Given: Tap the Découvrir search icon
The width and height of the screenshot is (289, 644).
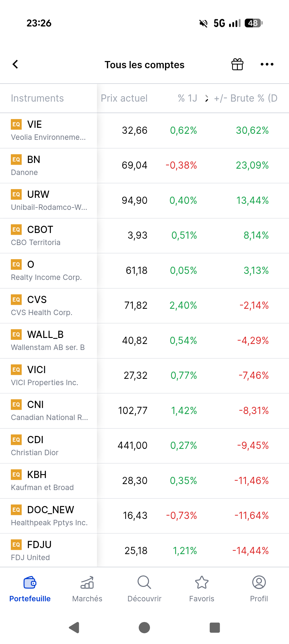Looking at the screenshot, I should coord(144,583).
